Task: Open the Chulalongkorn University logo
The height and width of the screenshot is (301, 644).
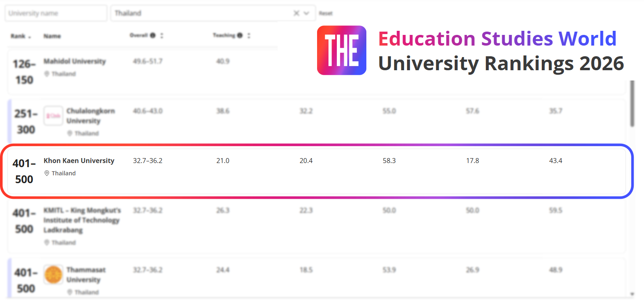Action: [x=53, y=116]
